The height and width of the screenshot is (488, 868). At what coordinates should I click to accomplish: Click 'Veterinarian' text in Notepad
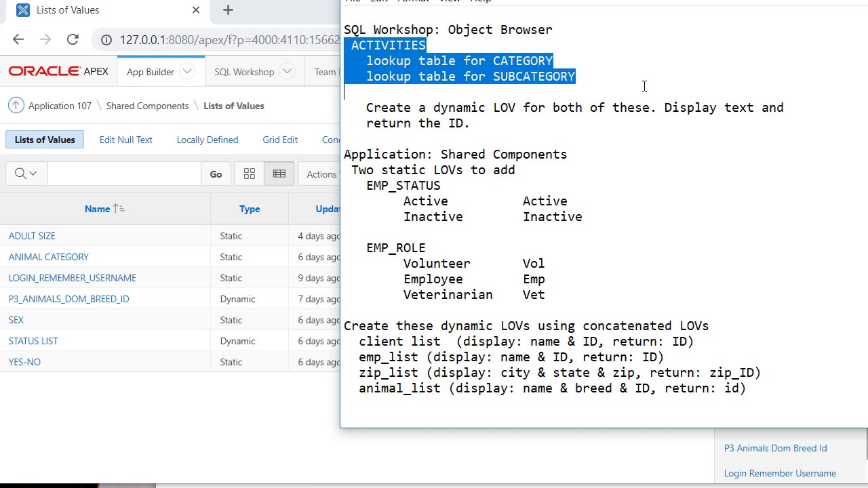point(448,295)
